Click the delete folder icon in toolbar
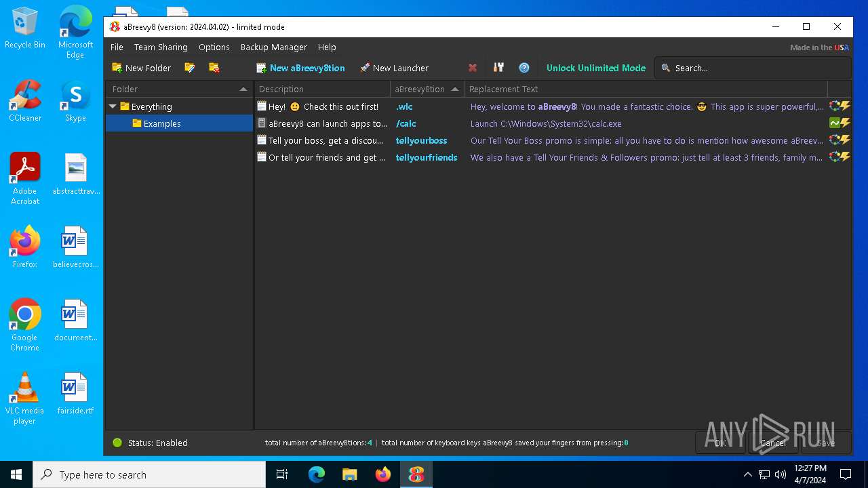The image size is (868, 488). pos(214,68)
